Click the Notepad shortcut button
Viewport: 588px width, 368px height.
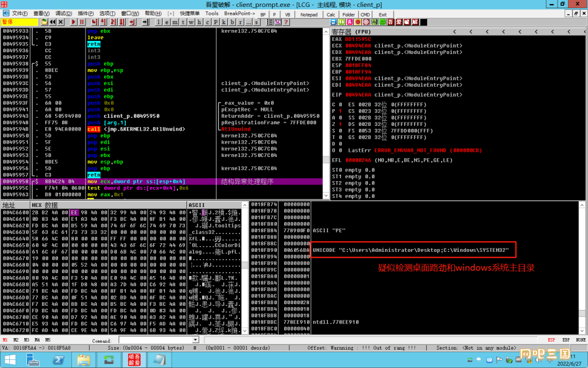tap(309, 14)
